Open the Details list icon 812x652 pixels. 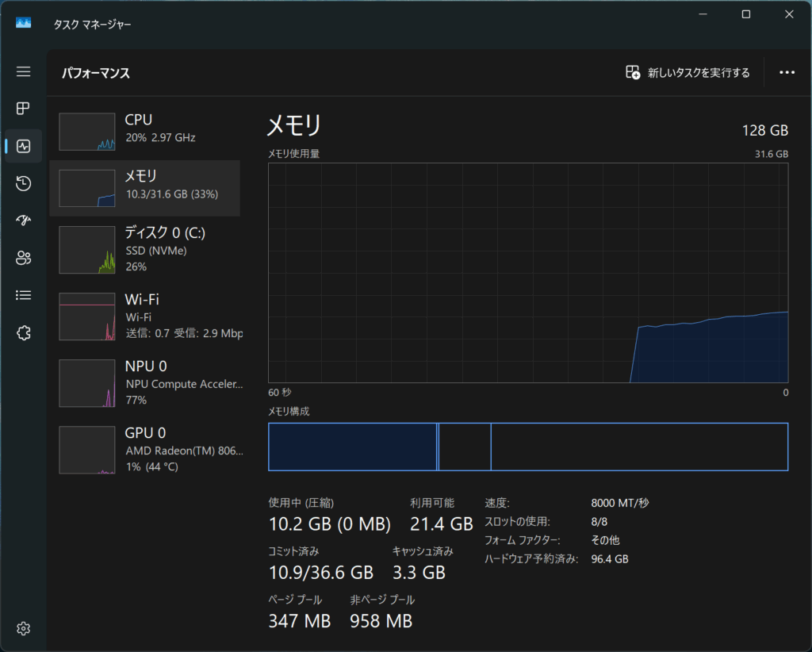click(23, 295)
